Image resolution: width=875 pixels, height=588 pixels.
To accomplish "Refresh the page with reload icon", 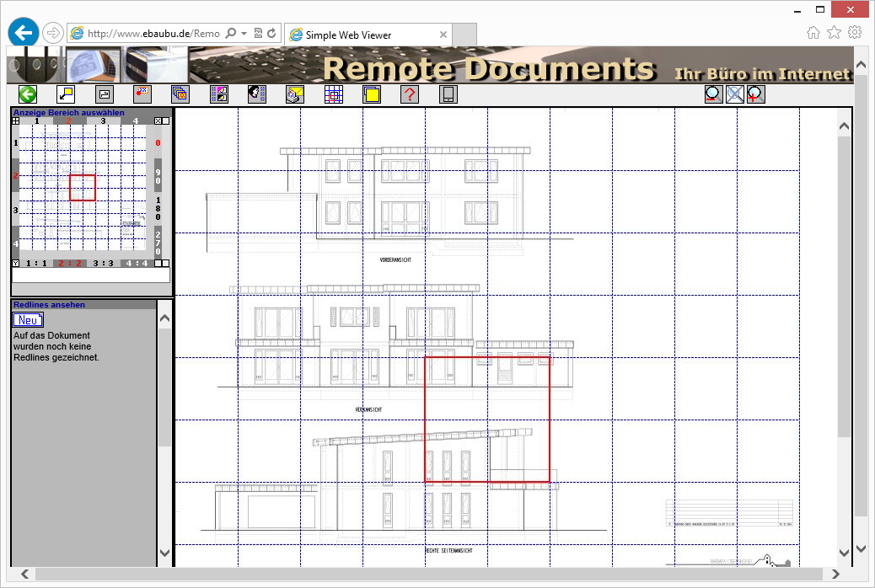I will coord(271,33).
